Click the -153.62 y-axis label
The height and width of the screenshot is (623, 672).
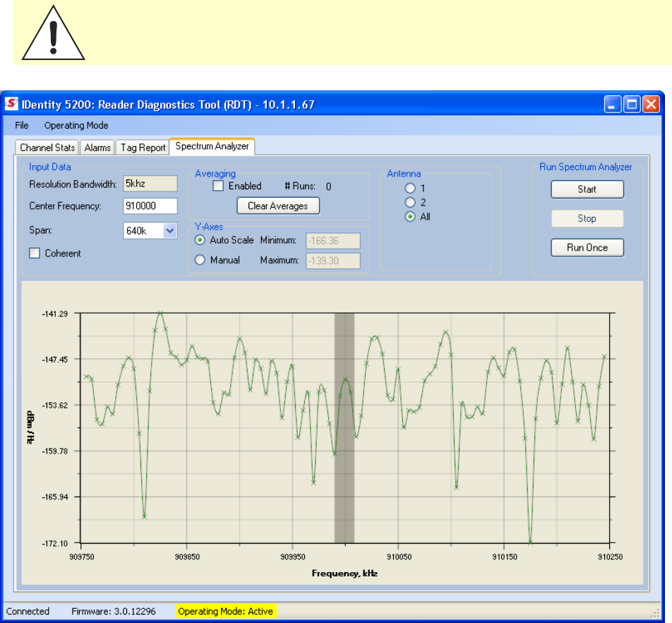[55, 405]
